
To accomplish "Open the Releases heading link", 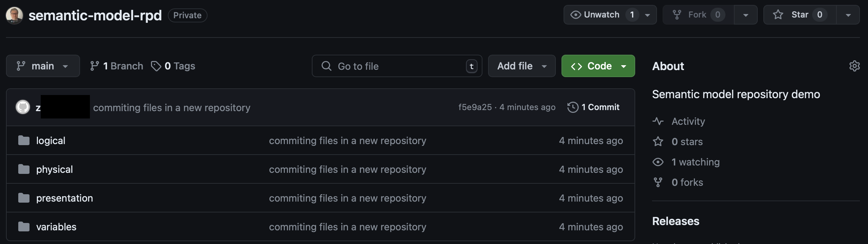I will (676, 221).
